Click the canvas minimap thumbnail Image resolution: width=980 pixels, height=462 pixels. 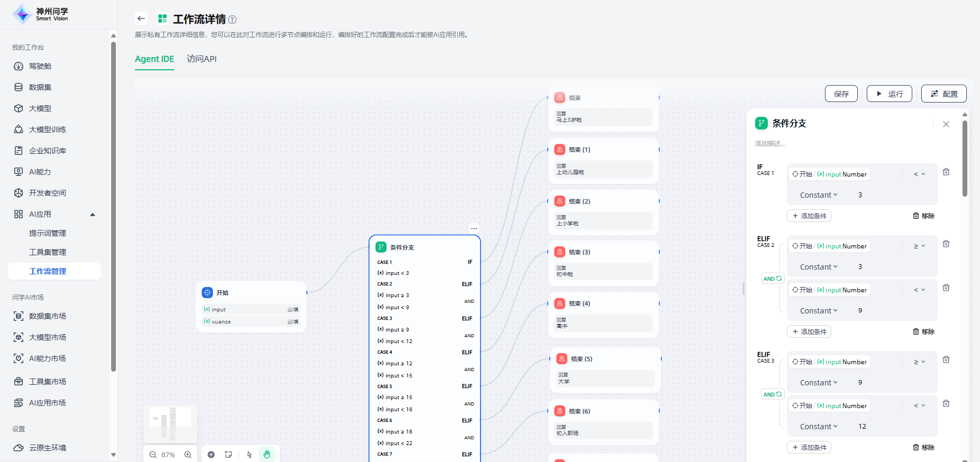(x=170, y=423)
